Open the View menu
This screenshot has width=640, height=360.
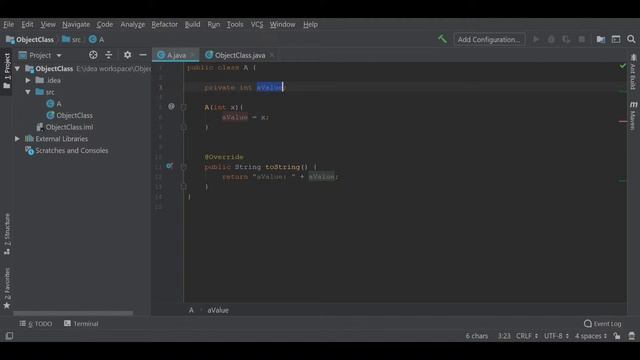tap(48, 24)
